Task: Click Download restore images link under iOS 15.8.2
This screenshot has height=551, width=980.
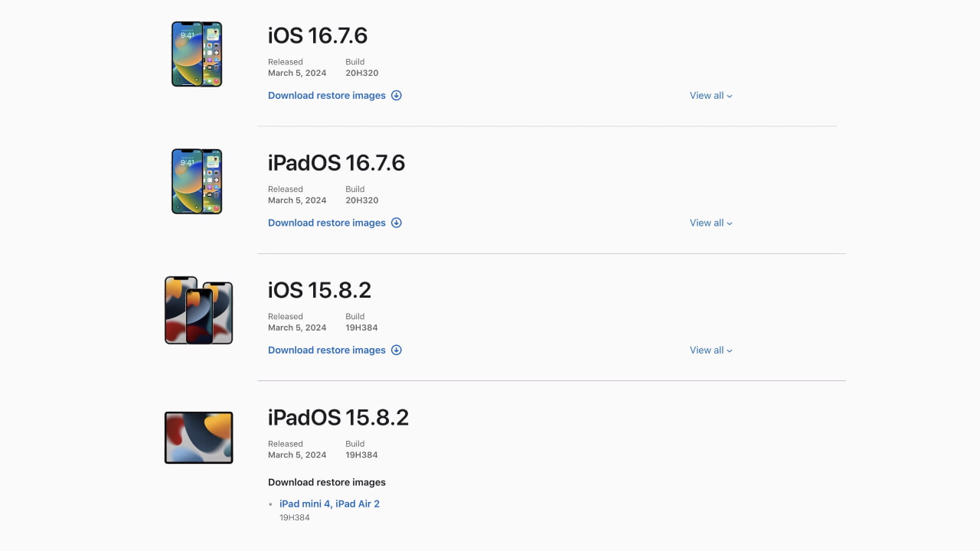Action: pyautogui.click(x=327, y=350)
